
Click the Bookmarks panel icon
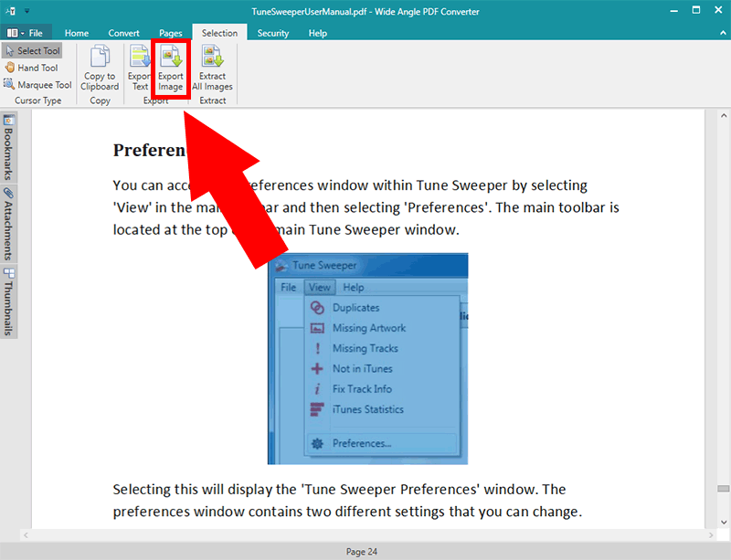click(9, 120)
